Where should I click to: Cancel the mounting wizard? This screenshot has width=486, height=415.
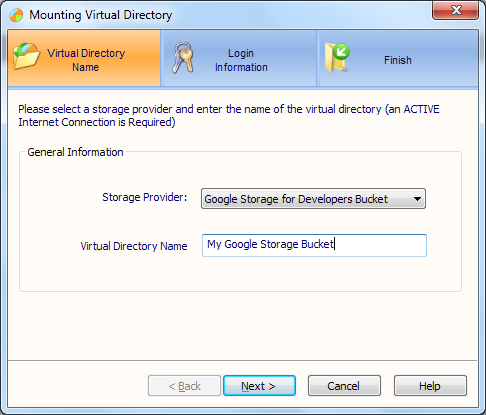344,386
